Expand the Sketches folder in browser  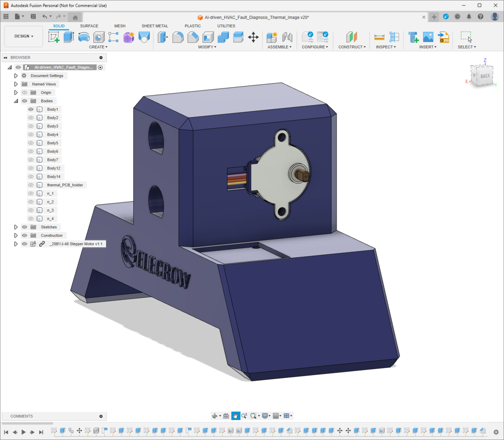16,227
